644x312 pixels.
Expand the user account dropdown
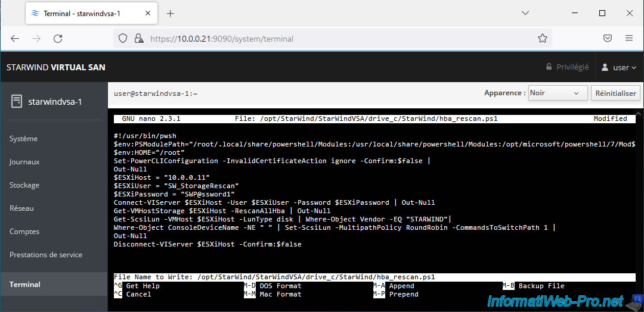(x=620, y=67)
